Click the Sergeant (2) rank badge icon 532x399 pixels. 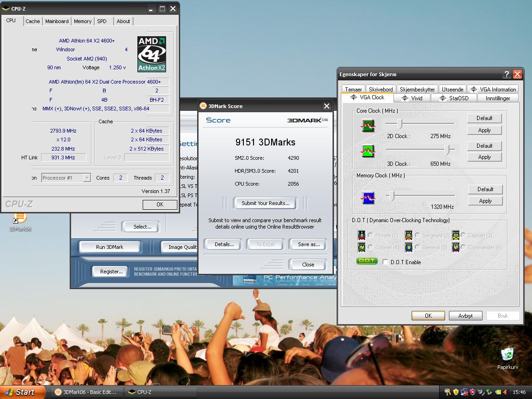[x=409, y=235]
